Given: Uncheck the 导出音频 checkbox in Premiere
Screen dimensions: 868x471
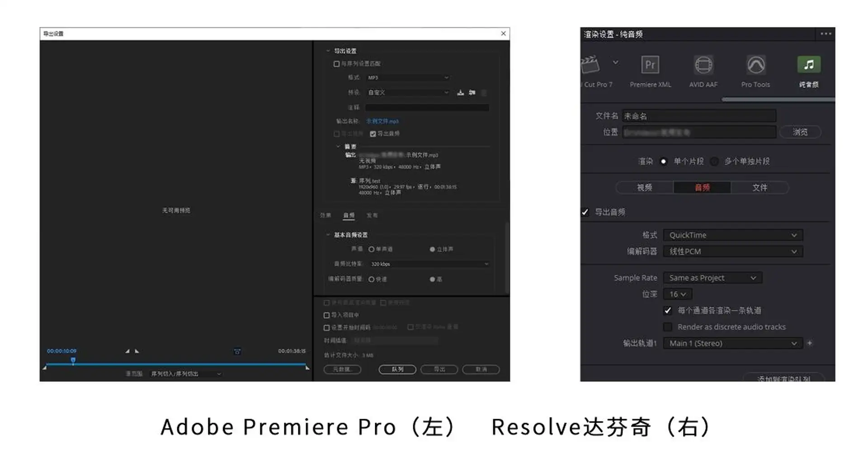Looking at the screenshot, I should (x=373, y=134).
